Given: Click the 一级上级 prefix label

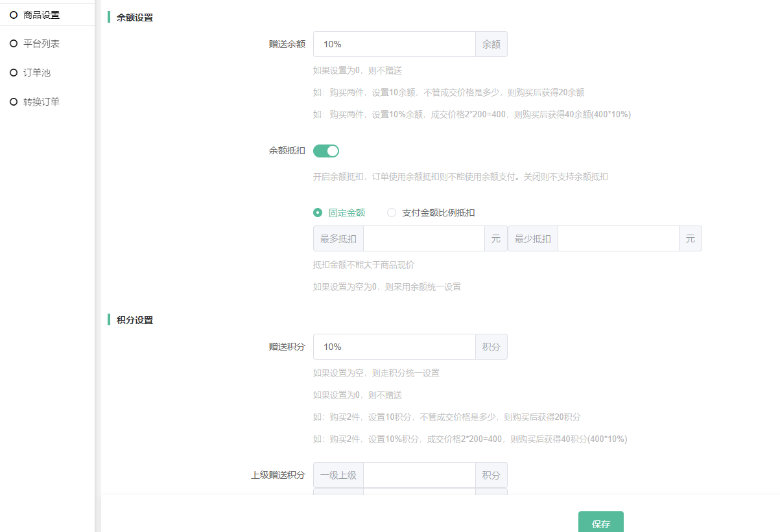Looking at the screenshot, I should (x=338, y=475).
